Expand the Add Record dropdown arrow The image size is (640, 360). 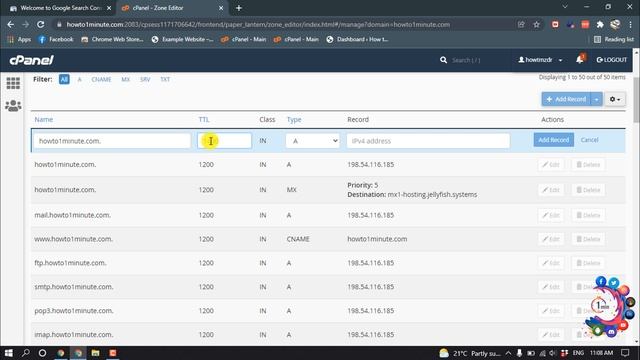click(x=596, y=99)
